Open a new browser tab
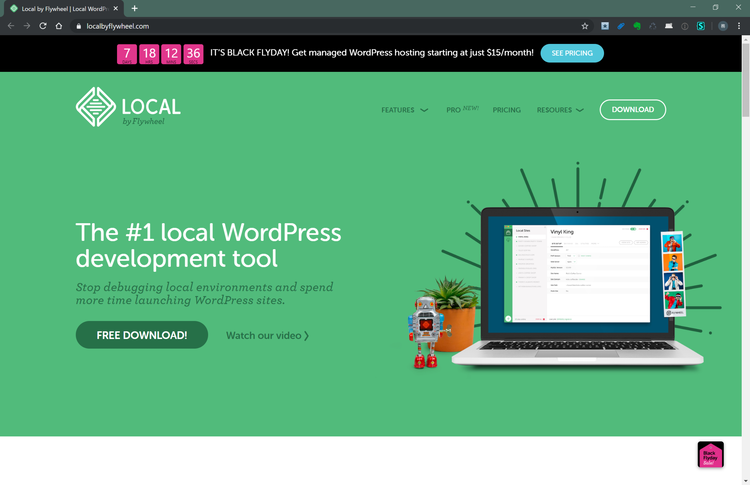The height and width of the screenshot is (485, 750). tap(135, 8)
